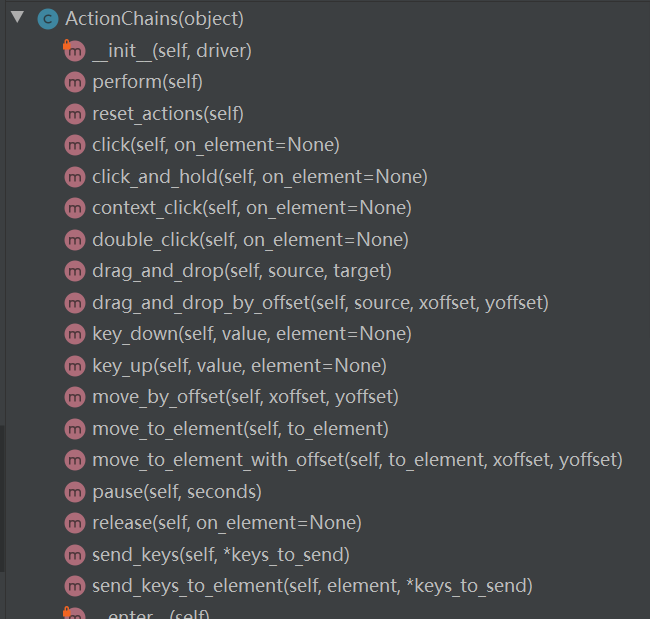Select the key_up method entry
This screenshot has height=619, width=650.
tap(239, 365)
